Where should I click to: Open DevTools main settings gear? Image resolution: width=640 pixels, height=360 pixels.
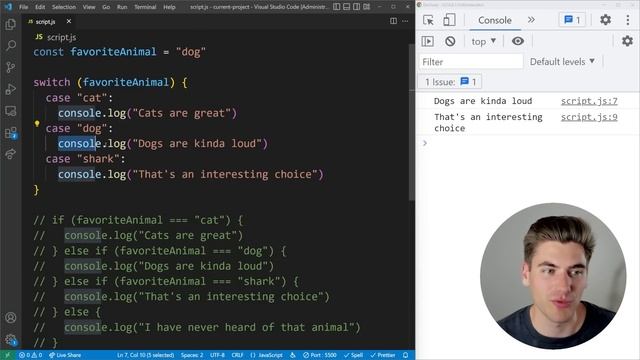pos(605,20)
